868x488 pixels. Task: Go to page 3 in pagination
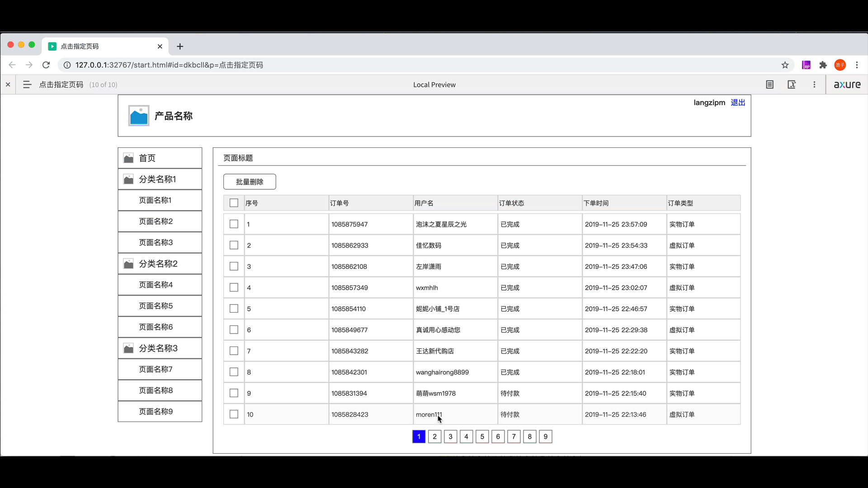(450, 436)
